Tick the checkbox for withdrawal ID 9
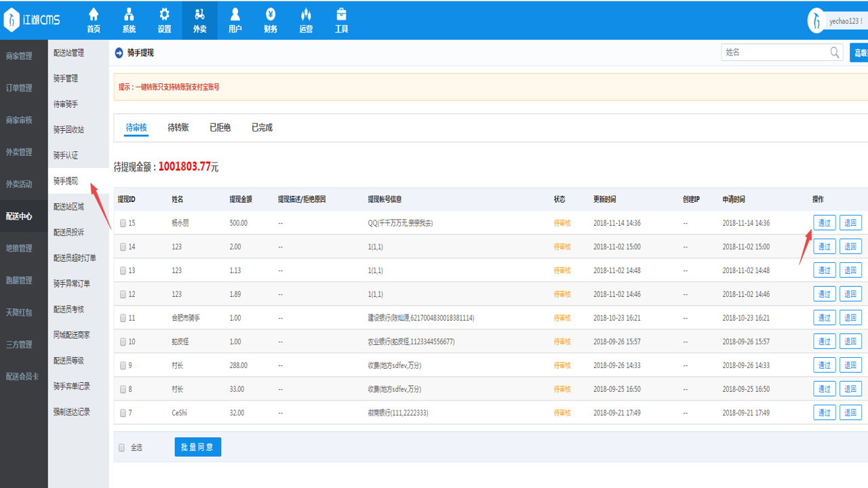 123,365
